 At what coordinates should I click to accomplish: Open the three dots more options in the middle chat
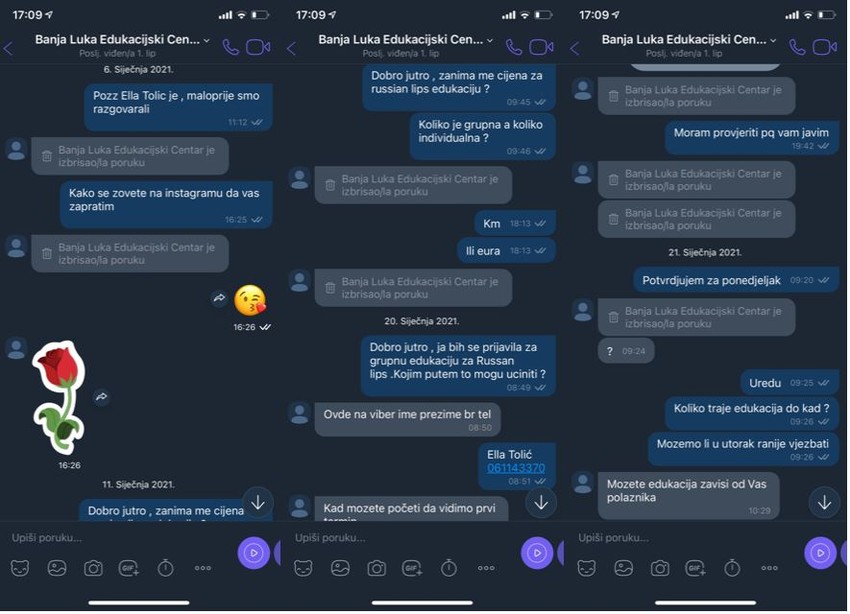[486, 568]
